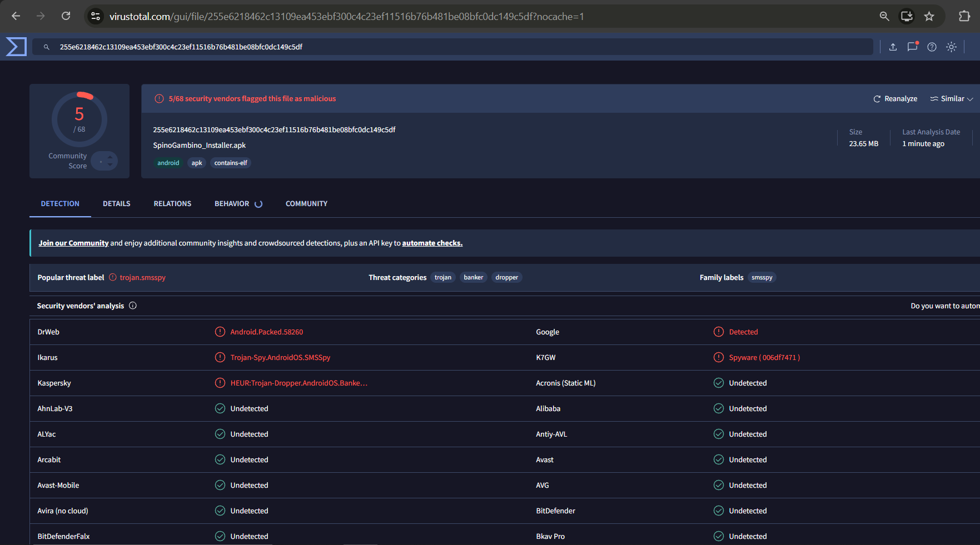Click the trojan.smsspy popular threat label

(x=143, y=278)
